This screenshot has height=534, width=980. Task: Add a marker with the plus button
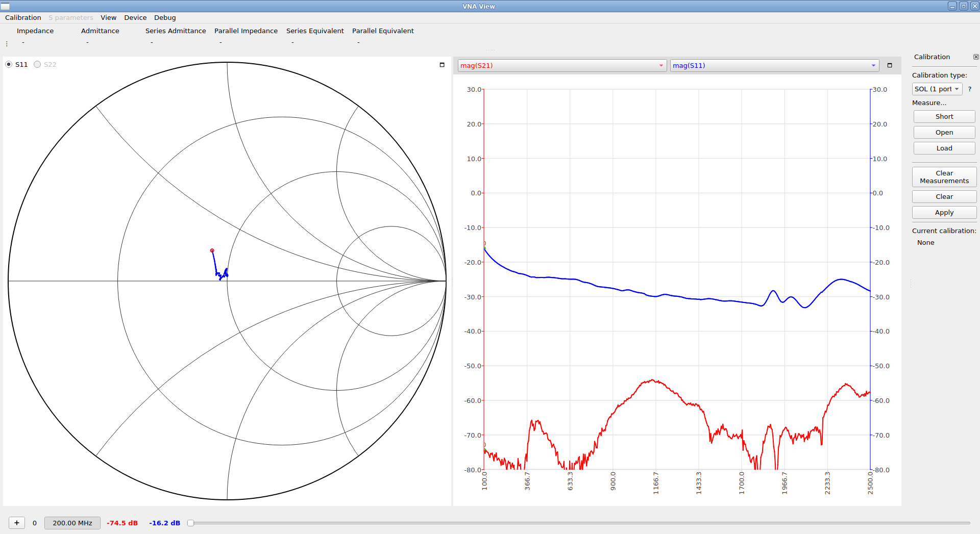[x=17, y=523]
